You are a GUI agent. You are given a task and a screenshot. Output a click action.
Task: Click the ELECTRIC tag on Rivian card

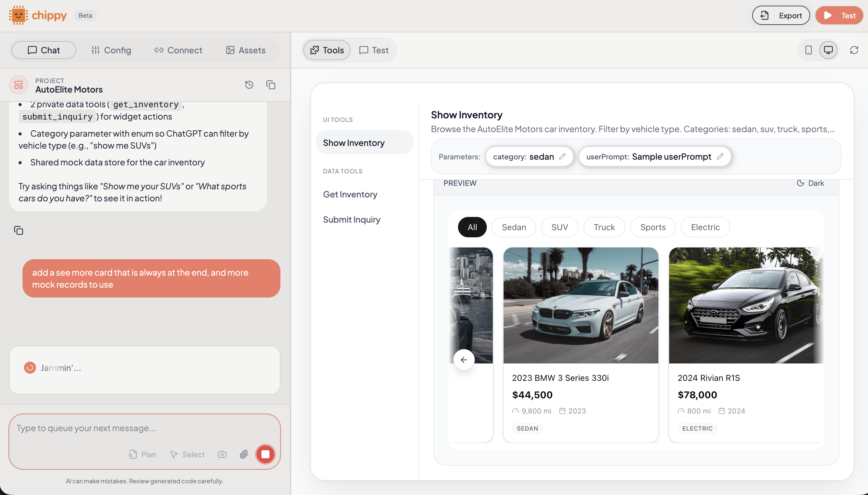click(x=697, y=428)
